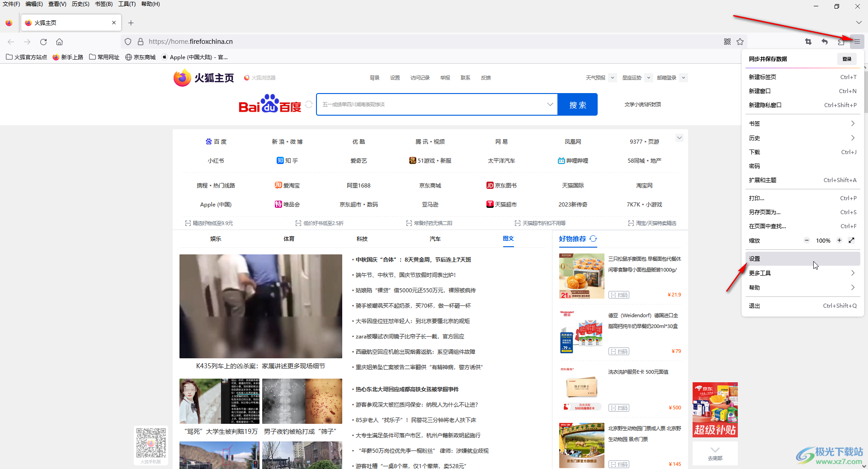Click the refresh icon beside Baidu logo

[309, 104]
